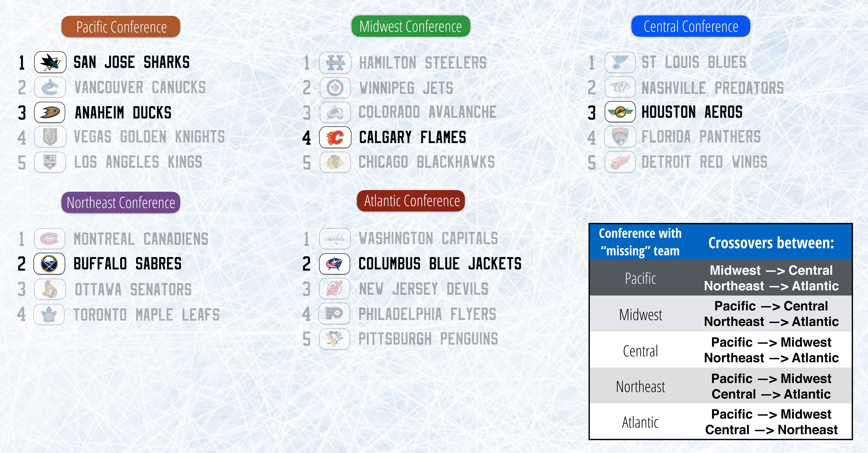Click the San Jose Sharks logo
The height and width of the screenshot is (453, 868).
pos(50,62)
